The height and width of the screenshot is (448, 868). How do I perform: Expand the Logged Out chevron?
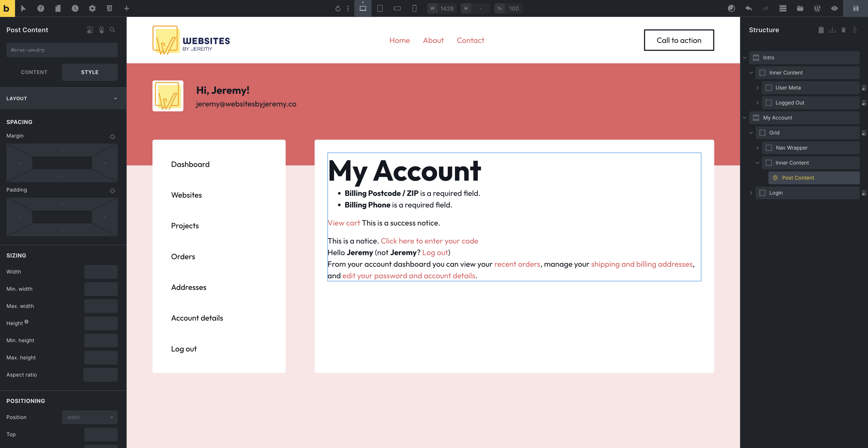point(757,103)
